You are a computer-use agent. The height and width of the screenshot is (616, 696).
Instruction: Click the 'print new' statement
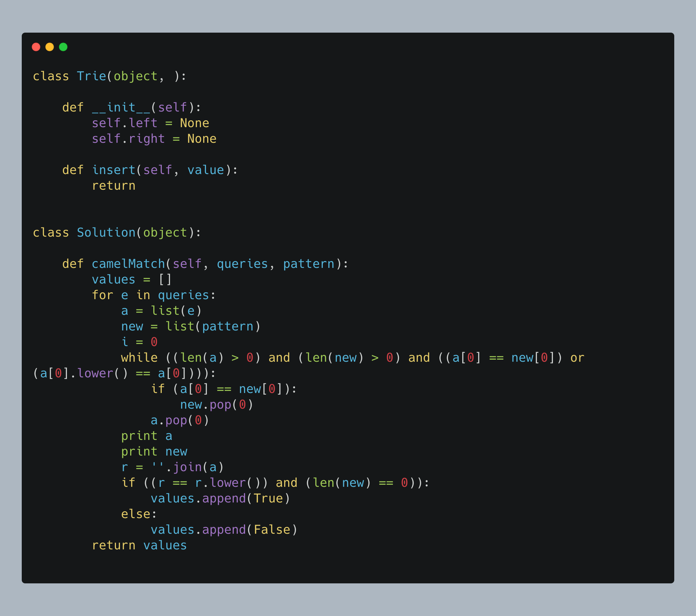pyautogui.click(x=154, y=452)
